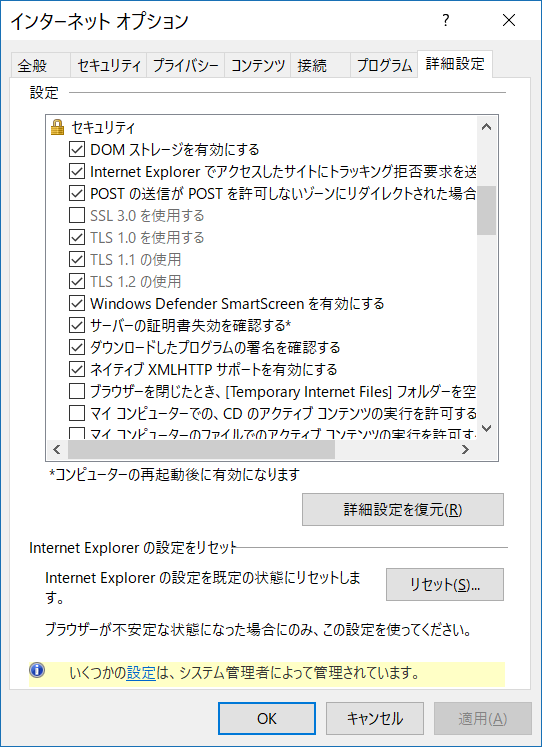The image size is (542, 747).
Task: Close the インターネット オプション dialog with X
Action: pyautogui.click(x=509, y=20)
